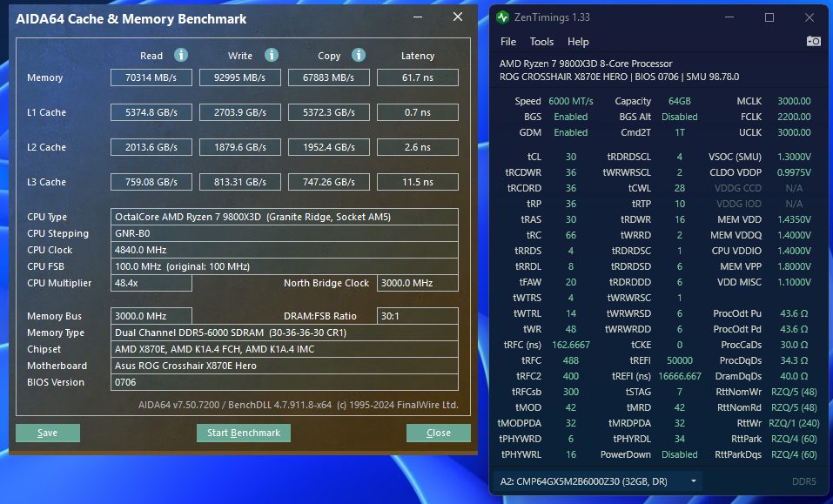This screenshot has width=833, height=504.
Task: Click the tRC value 66
Action: coord(570,235)
